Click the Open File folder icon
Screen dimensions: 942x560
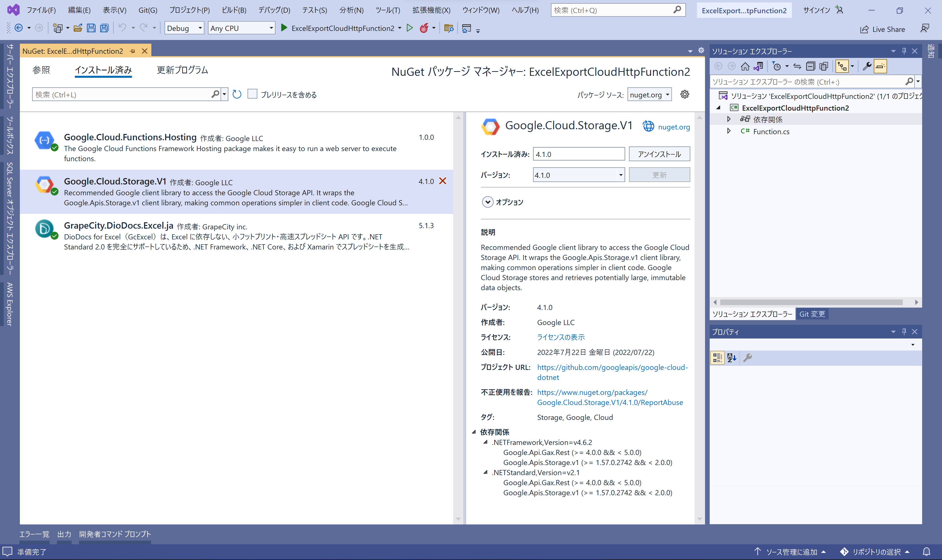coord(78,28)
